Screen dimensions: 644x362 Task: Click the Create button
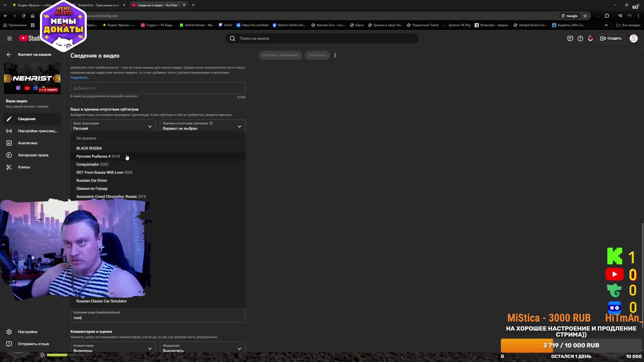611,38
